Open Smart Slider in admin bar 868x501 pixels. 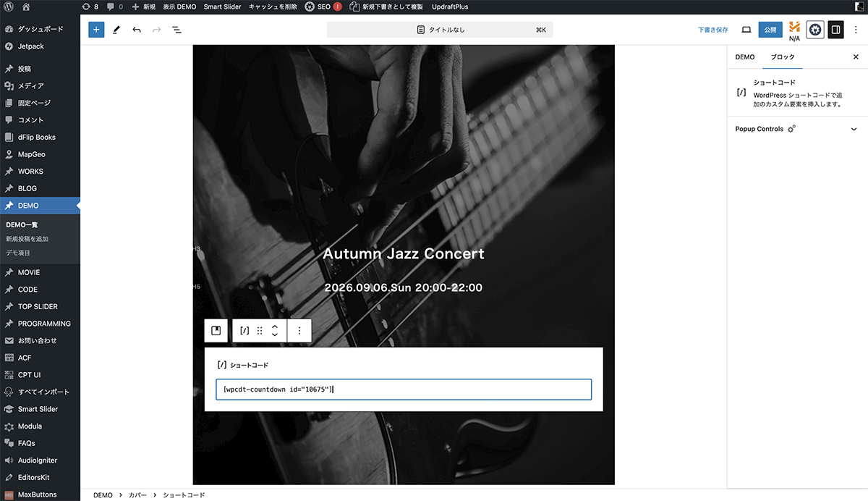222,7
